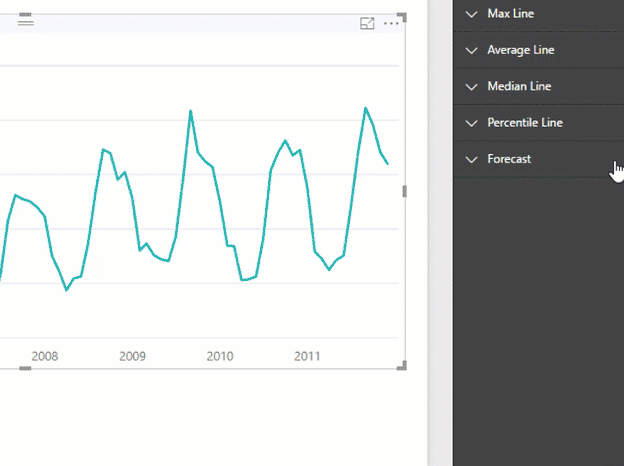Click the 2009 x-axis label
The height and width of the screenshot is (466, 624).
[x=133, y=356]
